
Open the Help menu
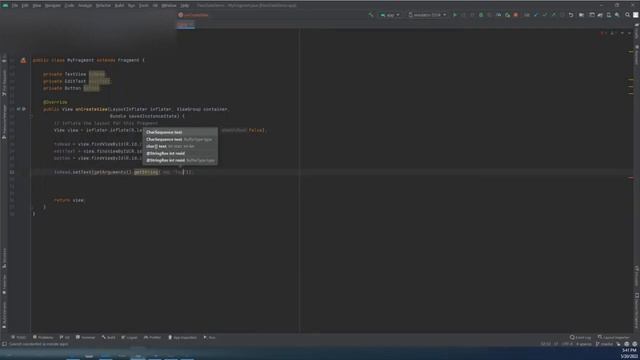(x=184, y=6)
